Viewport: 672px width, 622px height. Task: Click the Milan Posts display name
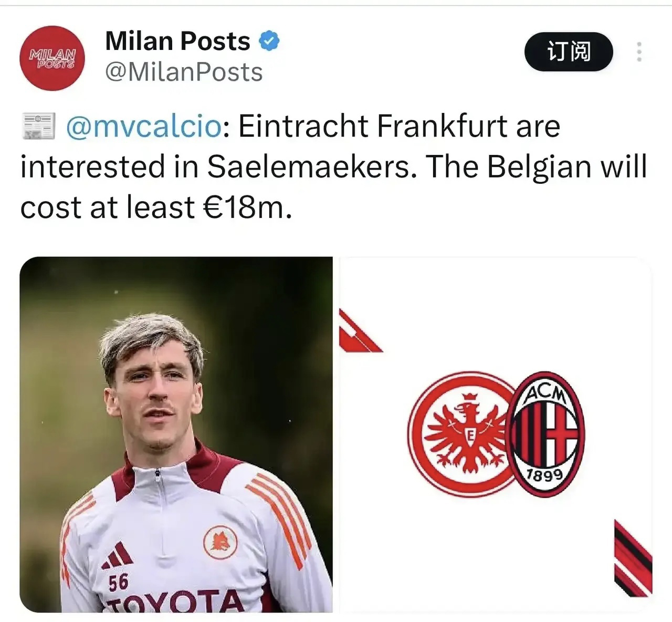[177, 41]
